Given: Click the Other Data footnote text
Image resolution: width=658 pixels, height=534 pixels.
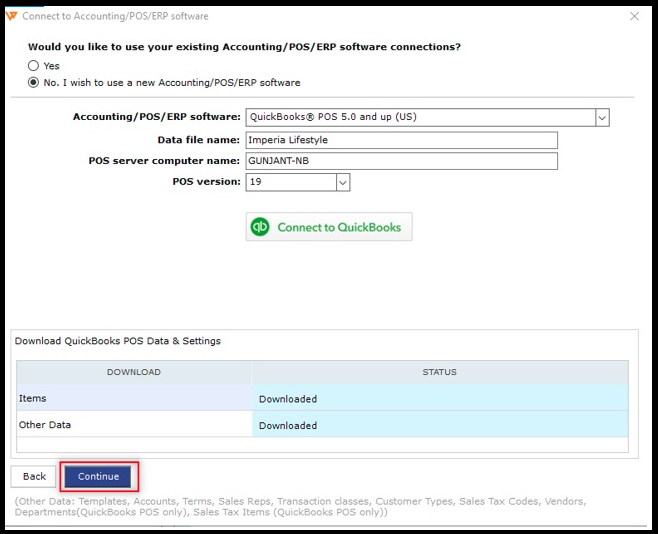Looking at the screenshot, I should 300,507.
